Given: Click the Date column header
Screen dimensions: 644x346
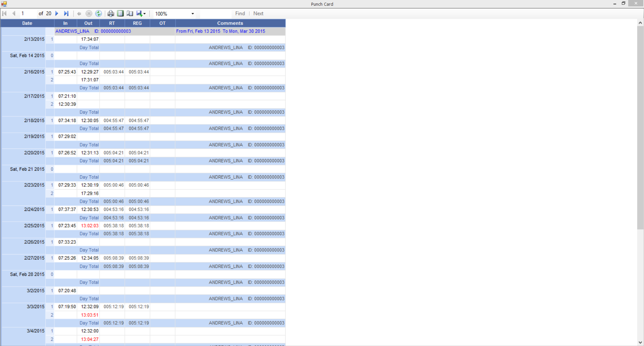Looking at the screenshot, I should click(x=27, y=23).
